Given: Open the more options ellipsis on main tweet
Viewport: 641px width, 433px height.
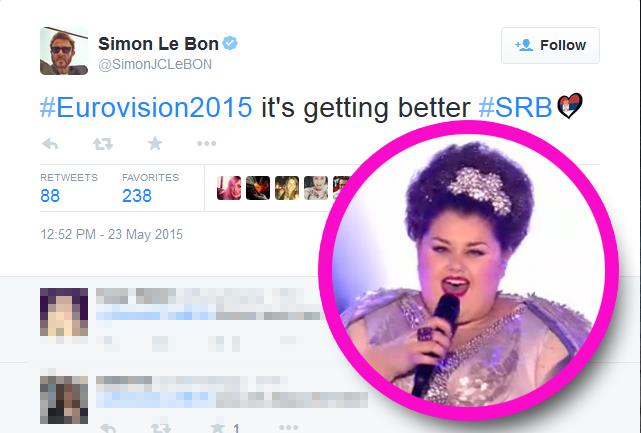Looking at the screenshot, I should click(206, 144).
